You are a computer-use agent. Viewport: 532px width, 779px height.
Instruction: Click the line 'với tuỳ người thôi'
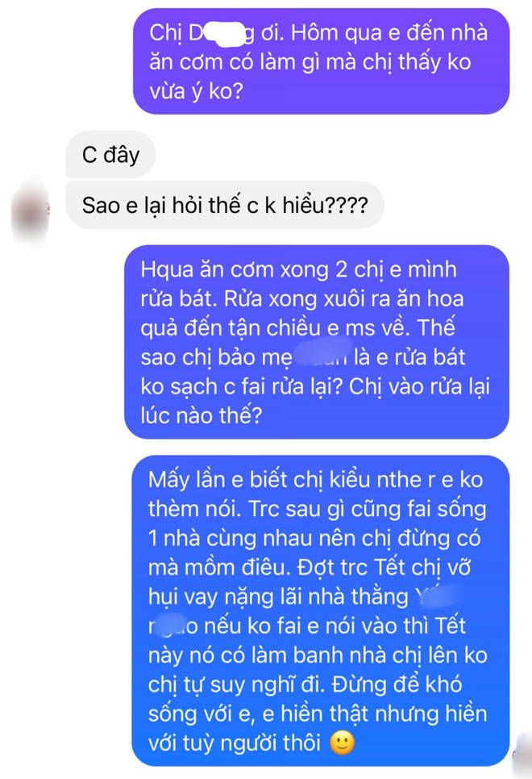click(x=235, y=744)
